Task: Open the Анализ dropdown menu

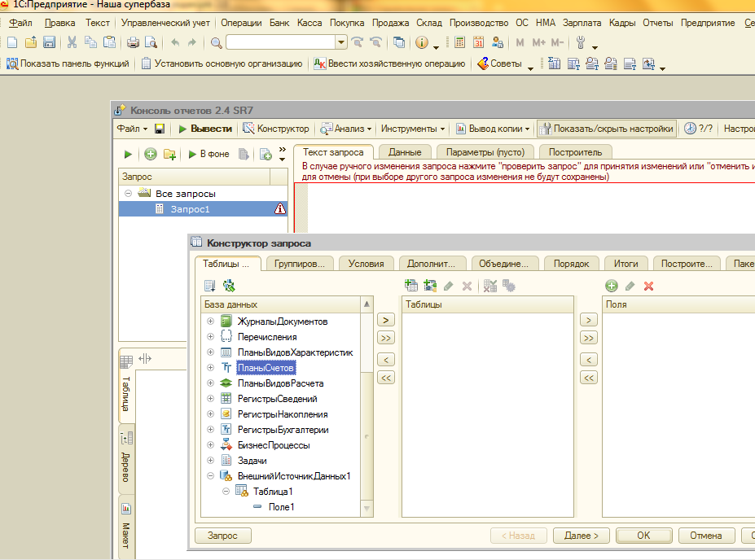Action: (x=346, y=129)
